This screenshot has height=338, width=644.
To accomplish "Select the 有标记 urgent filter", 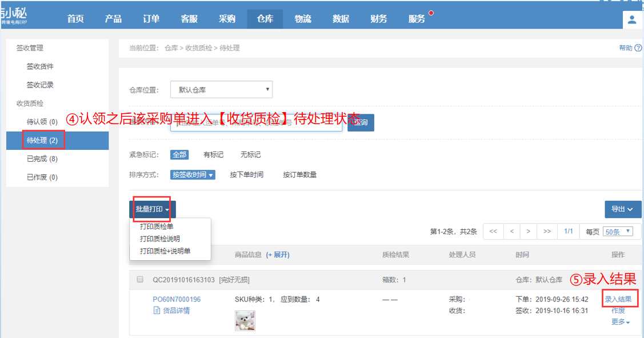I will [x=213, y=155].
